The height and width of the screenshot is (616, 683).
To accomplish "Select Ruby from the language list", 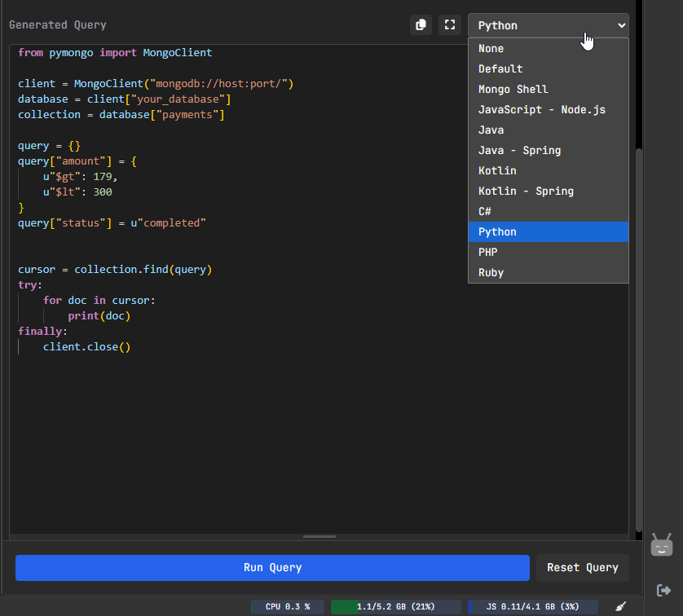I will 548,273.
